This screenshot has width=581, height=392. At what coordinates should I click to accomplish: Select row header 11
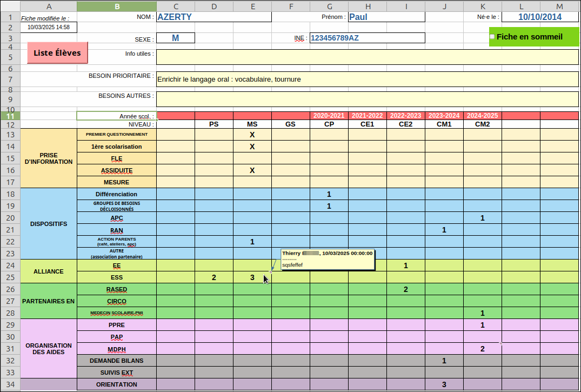pyautogui.click(x=10, y=116)
